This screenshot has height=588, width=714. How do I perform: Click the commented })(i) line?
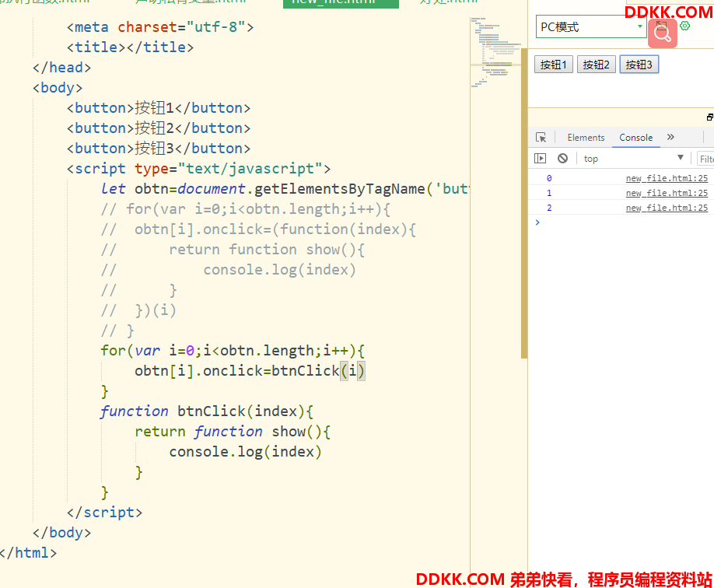pos(138,310)
